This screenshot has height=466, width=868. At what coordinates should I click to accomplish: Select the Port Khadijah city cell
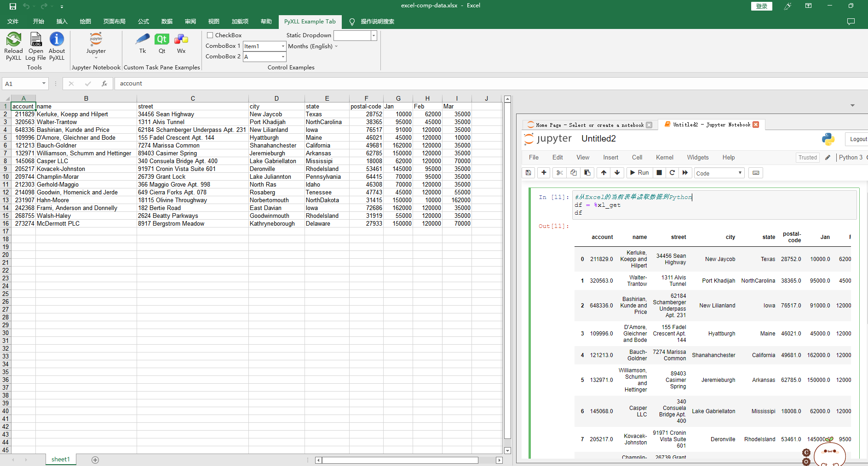click(x=276, y=122)
